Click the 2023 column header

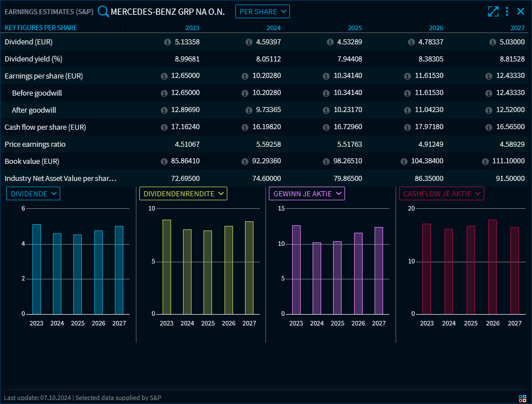pyautogui.click(x=192, y=28)
